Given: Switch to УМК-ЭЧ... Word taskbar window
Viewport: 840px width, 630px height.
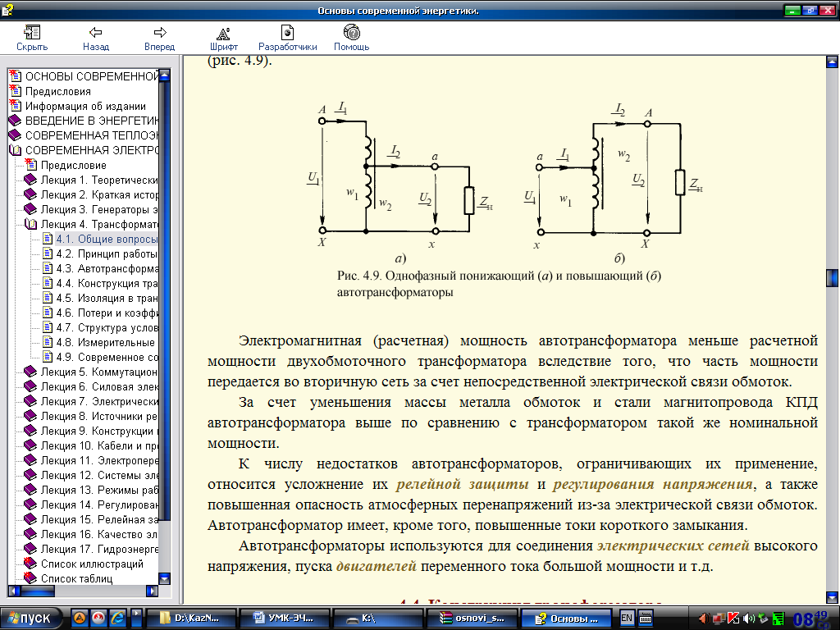Looking at the screenshot, I should (285, 619).
